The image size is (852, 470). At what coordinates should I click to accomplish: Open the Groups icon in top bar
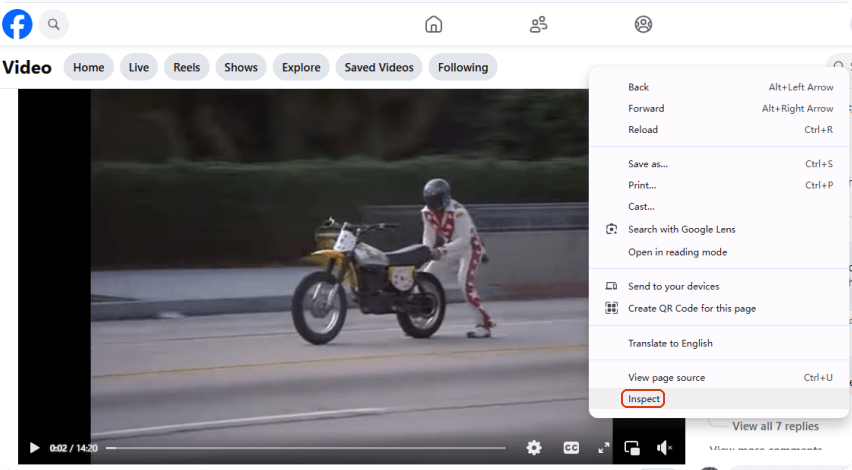[643, 24]
